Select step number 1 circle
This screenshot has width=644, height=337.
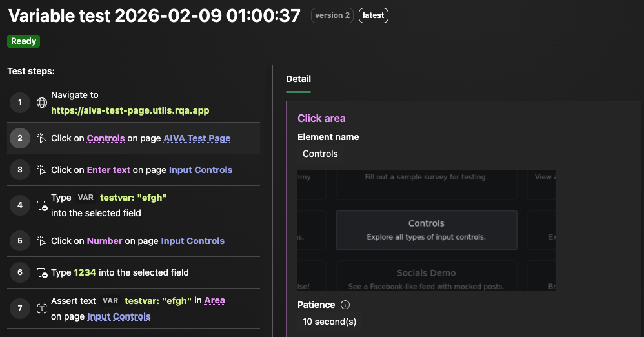tap(20, 103)
